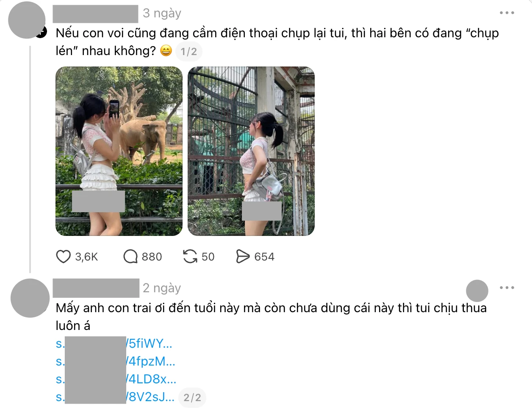Share the post with paper plane icon
Viewport: 532px width, 410px height.
click(x=243, y=257)
